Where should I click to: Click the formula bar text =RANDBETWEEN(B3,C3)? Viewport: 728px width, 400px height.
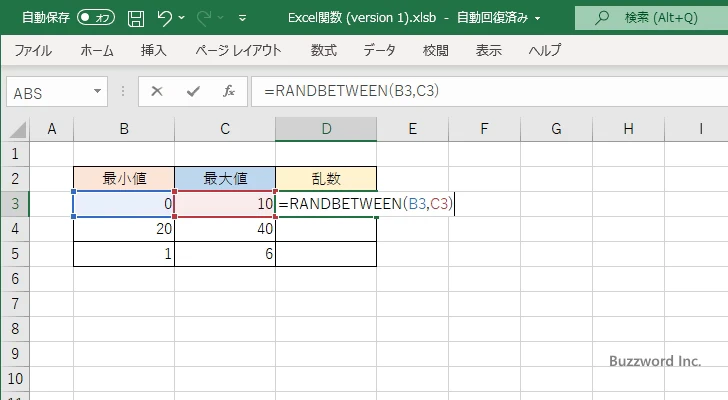351,91
